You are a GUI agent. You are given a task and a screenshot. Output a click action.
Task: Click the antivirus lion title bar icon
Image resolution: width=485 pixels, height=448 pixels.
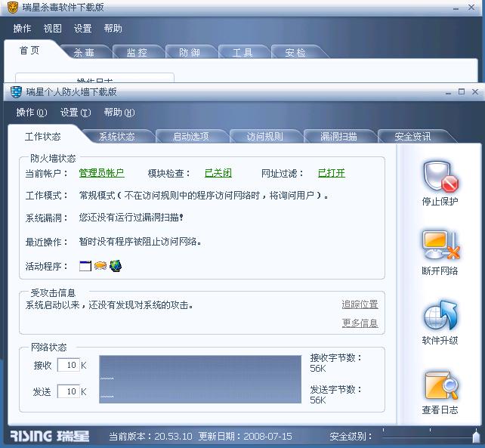pos(13,7)
